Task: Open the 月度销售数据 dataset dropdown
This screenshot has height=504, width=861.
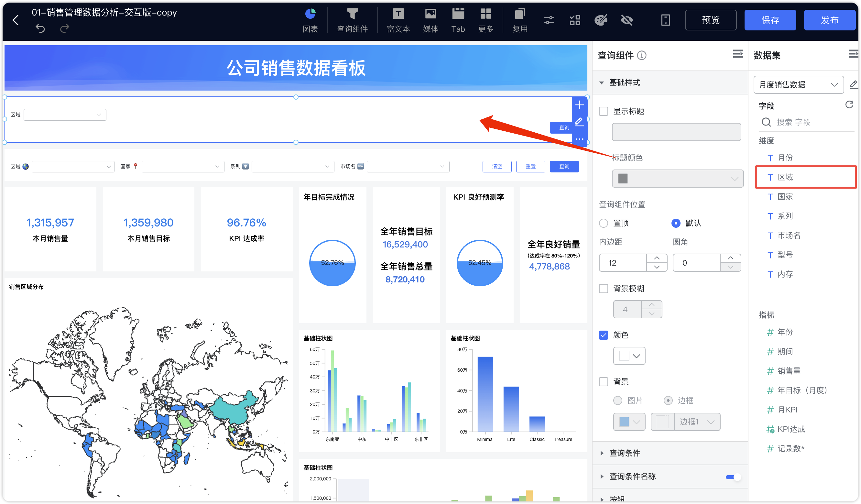Action: (799, 85)
